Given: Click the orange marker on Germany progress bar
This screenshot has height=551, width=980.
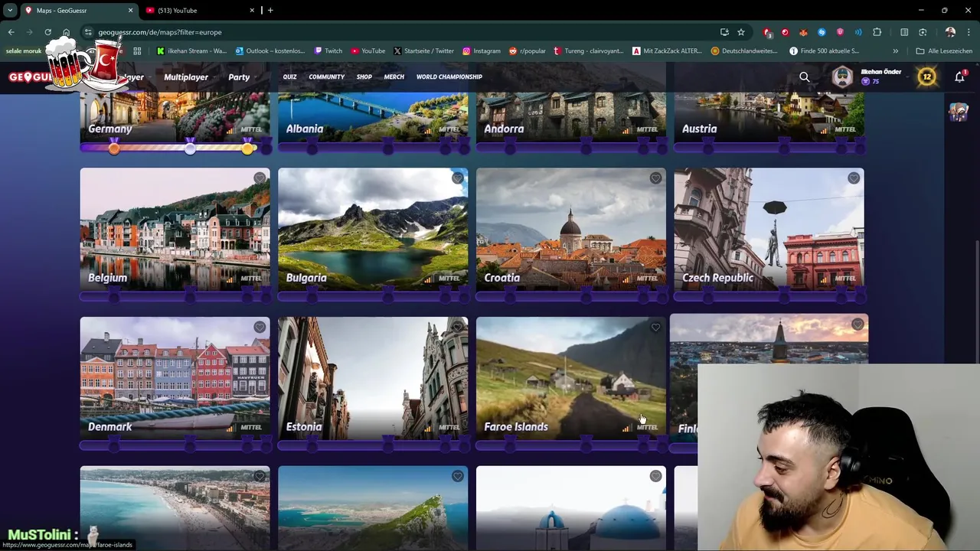Looking at the screenshot, I should [113, 148].
